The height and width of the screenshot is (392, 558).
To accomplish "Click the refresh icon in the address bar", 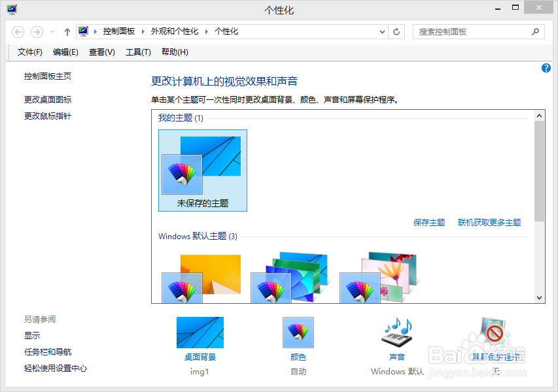I will pos(397,31).
